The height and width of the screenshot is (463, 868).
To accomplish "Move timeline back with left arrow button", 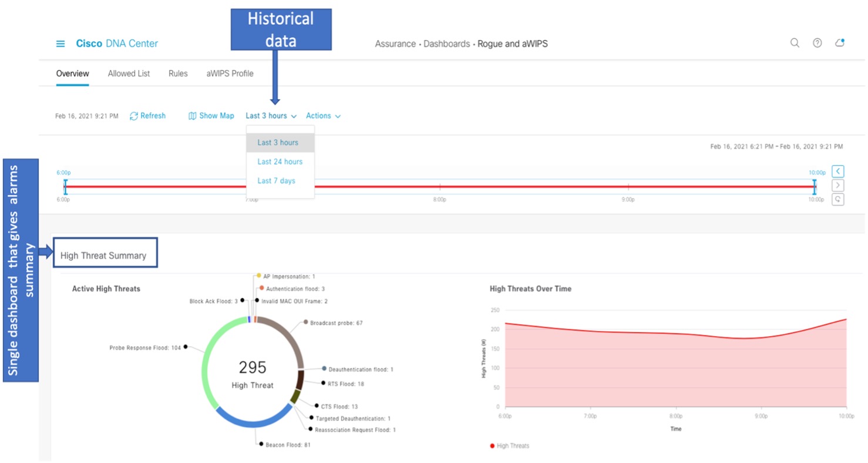I will (838, 172).
